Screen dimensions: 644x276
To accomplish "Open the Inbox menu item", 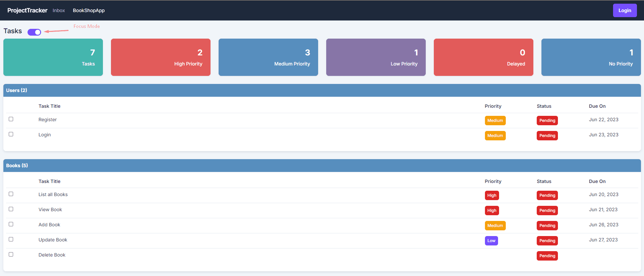I will tap(59, 10).
